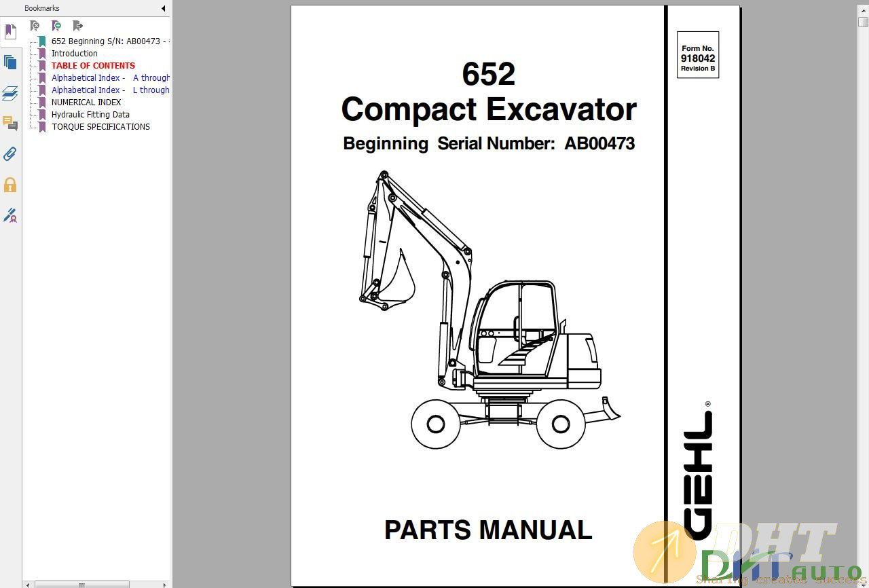Go to the NUMERICAL INDEX bookmark
Viewport: 869px width, 588px height.
[x=86, y=103]
